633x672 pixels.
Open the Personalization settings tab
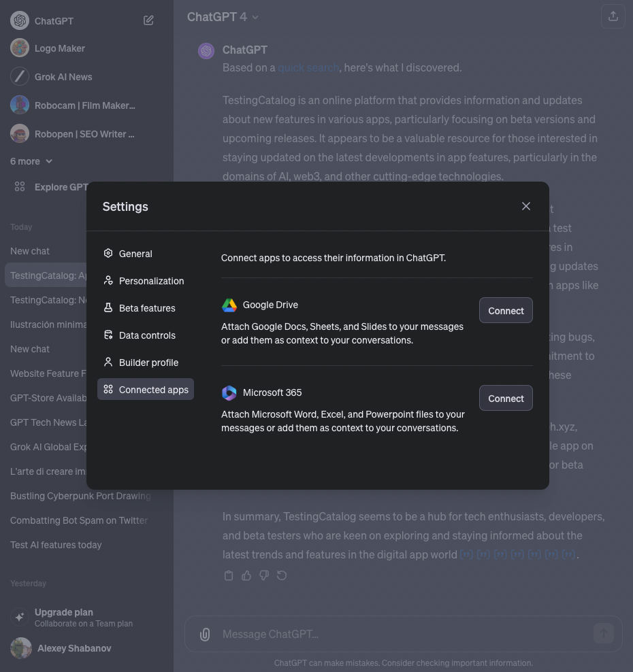pyautogui.click(x=146, y=281)
